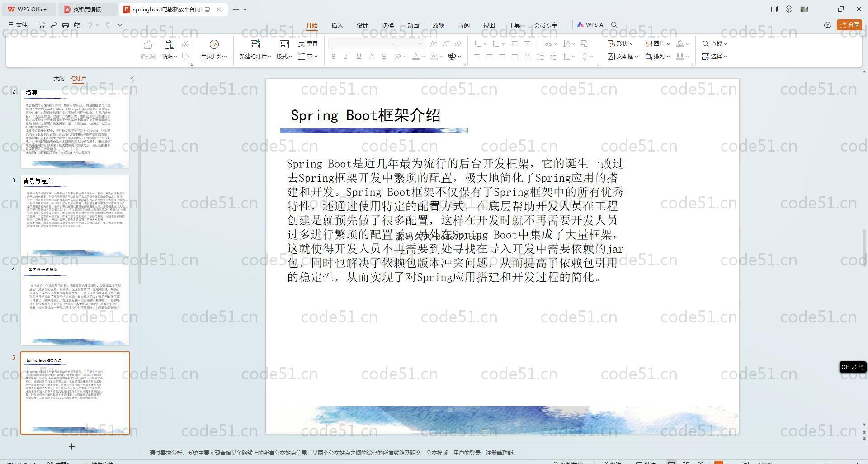This screenshot has width=868, height=464.
Task: Open the Picture (图片) dropdown
Action: [657, 44]
